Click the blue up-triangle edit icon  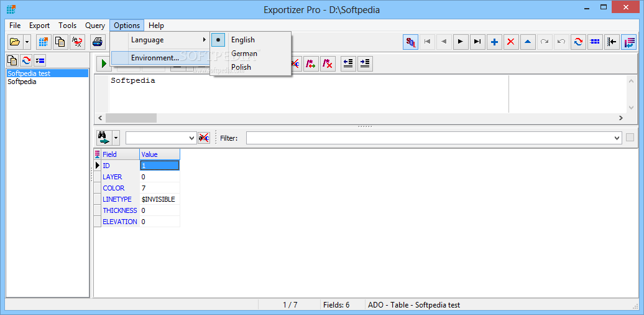(528, 42)
